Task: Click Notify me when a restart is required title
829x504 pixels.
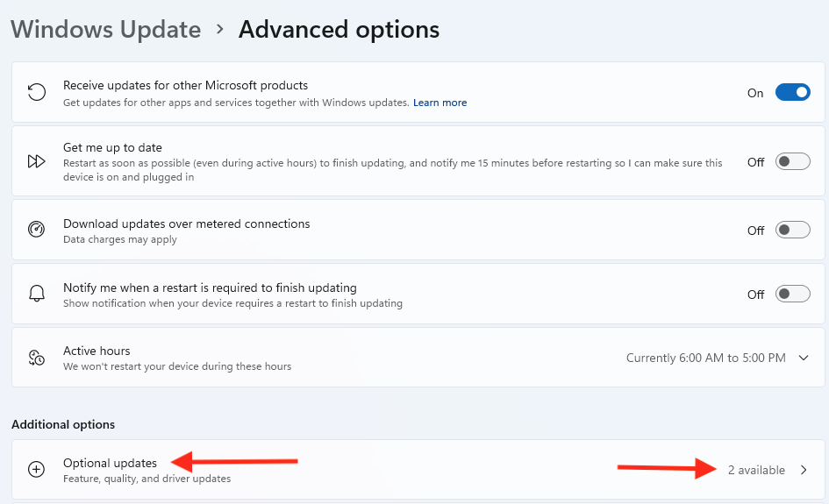Action: click(210, 287)
